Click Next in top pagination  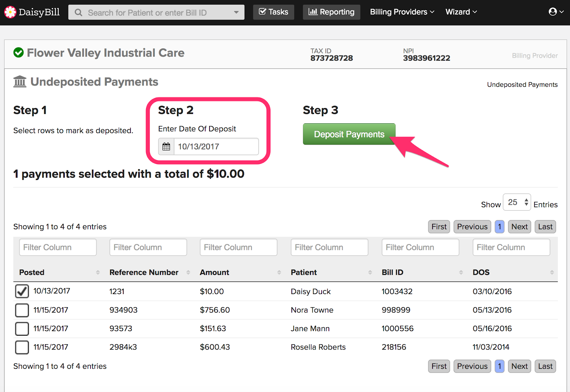pos(519,227)
